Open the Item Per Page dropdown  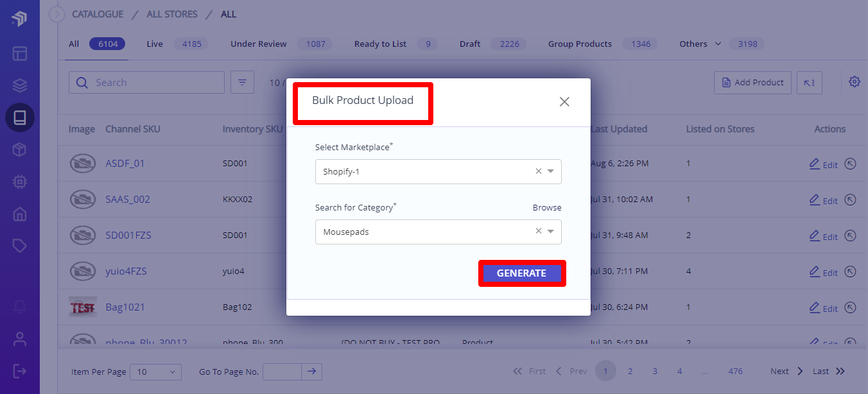click(x=156, y=372)
